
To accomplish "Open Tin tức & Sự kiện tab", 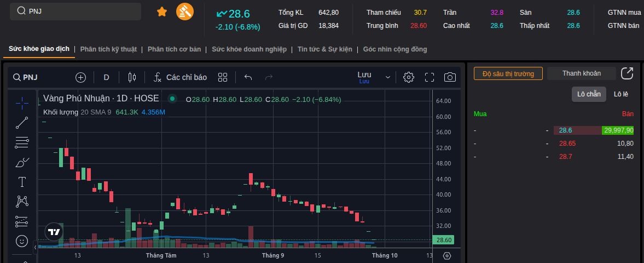I will [x=325, y=49].
